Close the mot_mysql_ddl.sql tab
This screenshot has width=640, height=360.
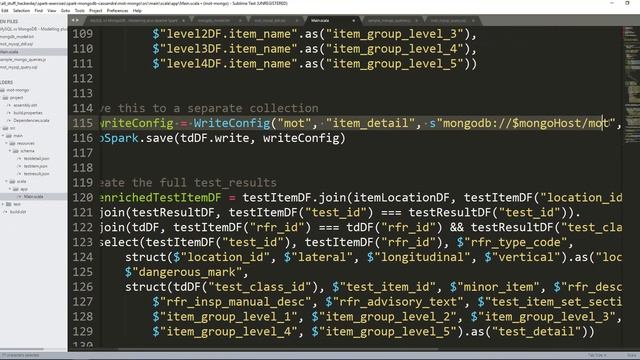click(x=297, y=20)
